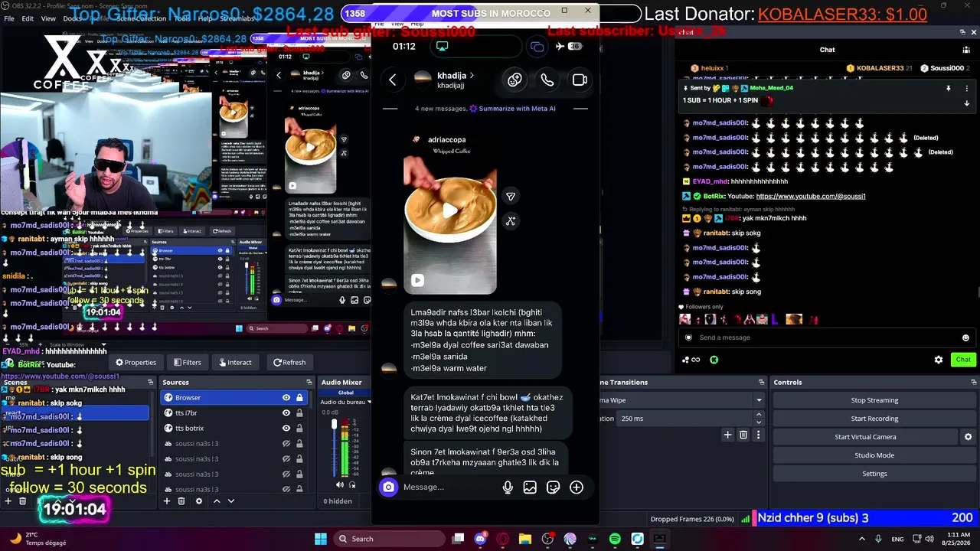Record voice message microphone icon
The height and width of the screenshot is (551, 980).
pos(508,487)
